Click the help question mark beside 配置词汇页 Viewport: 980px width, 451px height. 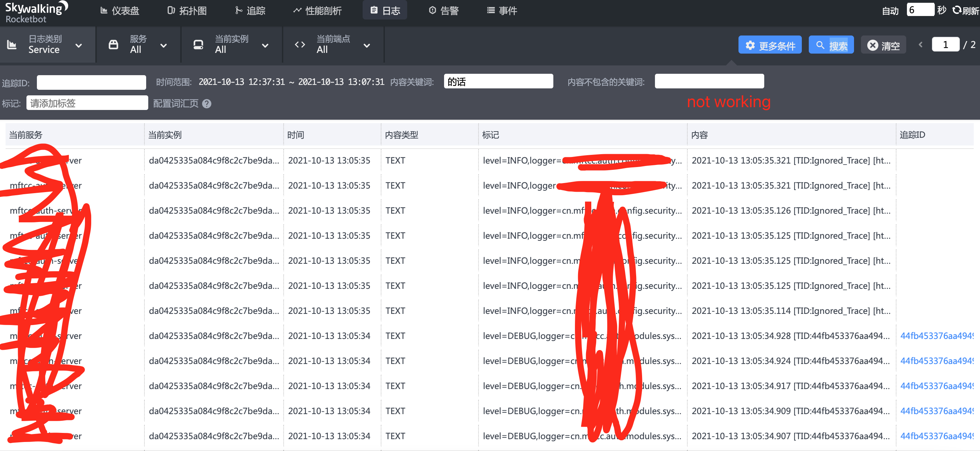(x=207, y=103)
